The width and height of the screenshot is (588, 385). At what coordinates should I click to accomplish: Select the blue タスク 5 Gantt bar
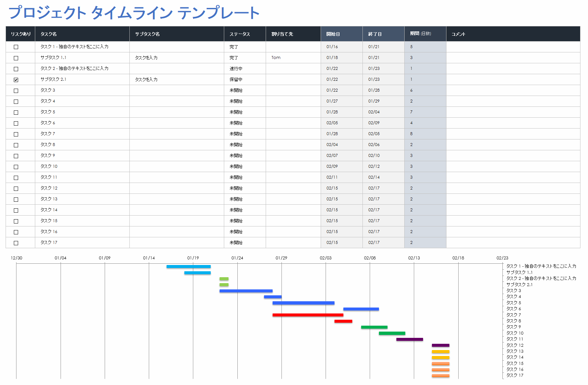click(x=304, y=303)
